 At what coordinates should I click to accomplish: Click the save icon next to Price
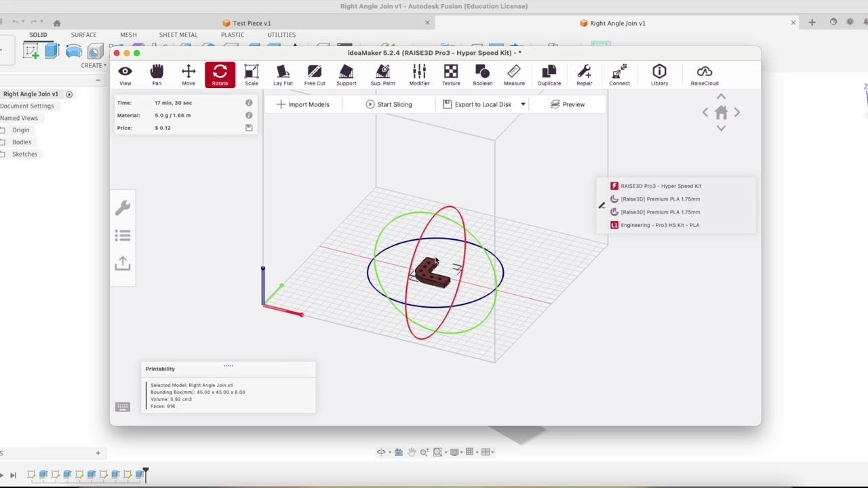click(x=249, y=127)
